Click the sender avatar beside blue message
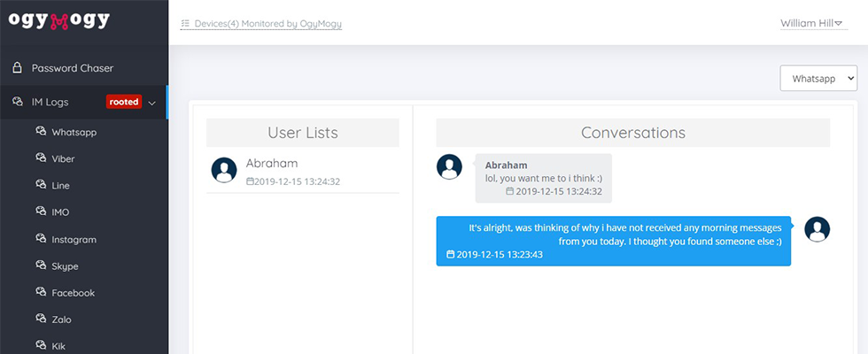This screenshot has width=868, height=354. [x=817, y=229]
